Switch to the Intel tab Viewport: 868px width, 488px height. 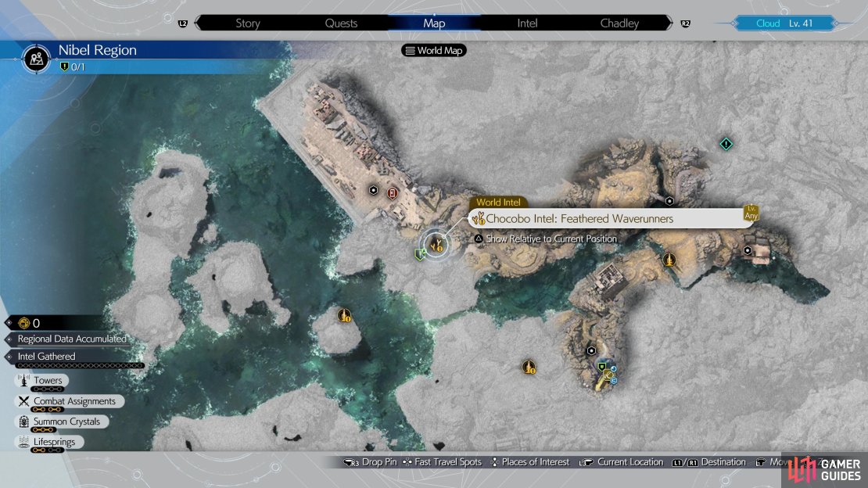coord(527,23)
